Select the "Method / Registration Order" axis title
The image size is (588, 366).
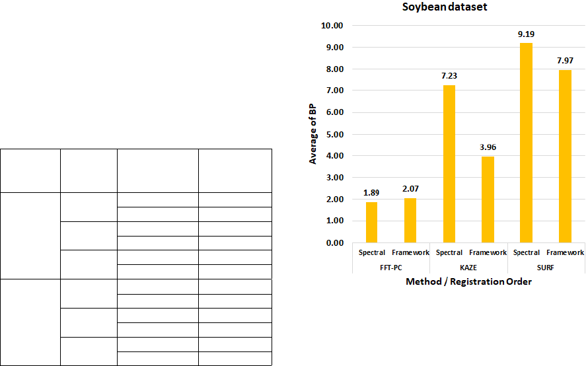[x=468, y=281]
